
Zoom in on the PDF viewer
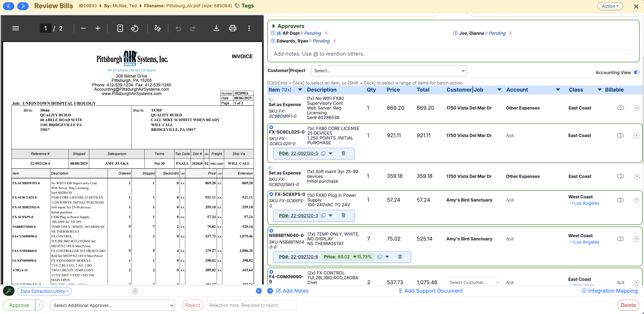(98, 28)
